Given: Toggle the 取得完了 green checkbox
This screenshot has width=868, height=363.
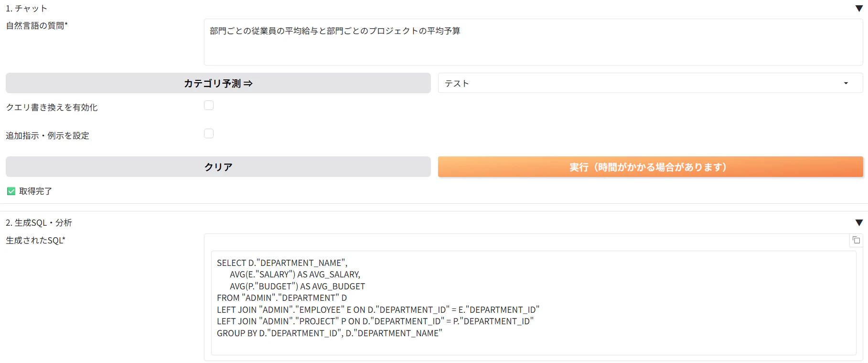Looking at the screenshot, I should click(11, 191).
